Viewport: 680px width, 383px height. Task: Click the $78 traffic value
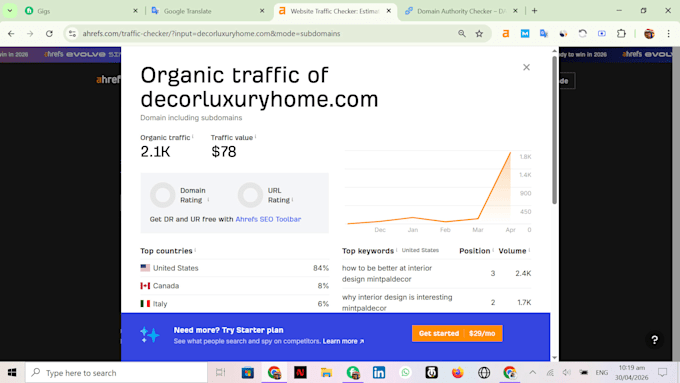tap(224, 152)
